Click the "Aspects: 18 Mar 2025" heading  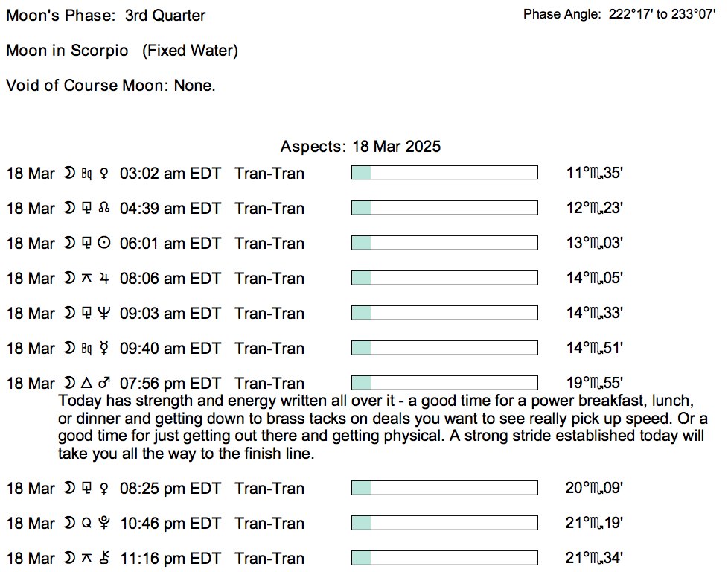(360, 147)
